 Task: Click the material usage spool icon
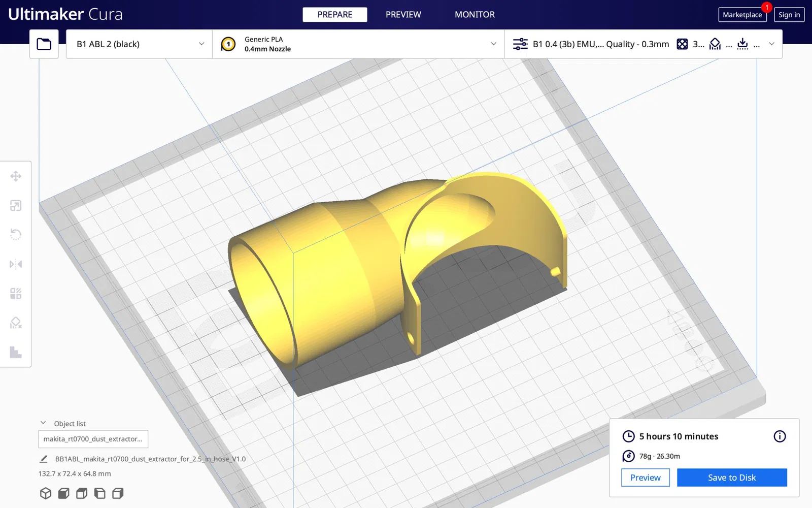click(628, 456)
